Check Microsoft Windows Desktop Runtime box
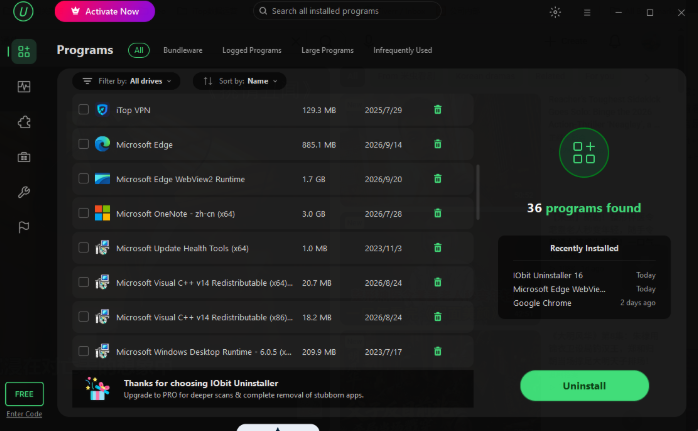This screenshot has height=431, width=698. pos(83,351)
